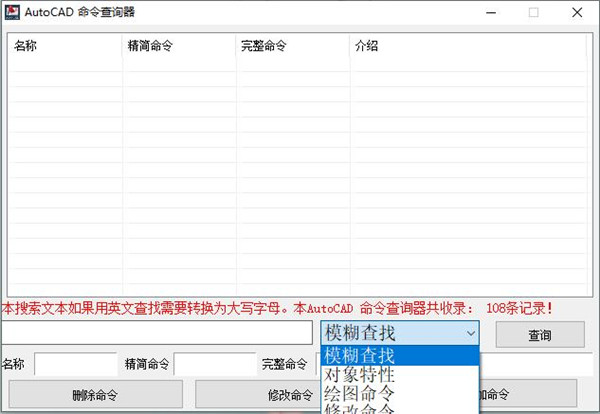Select 对象特性 in the dropdown list

pyautogui.click(x=400, y=377)
